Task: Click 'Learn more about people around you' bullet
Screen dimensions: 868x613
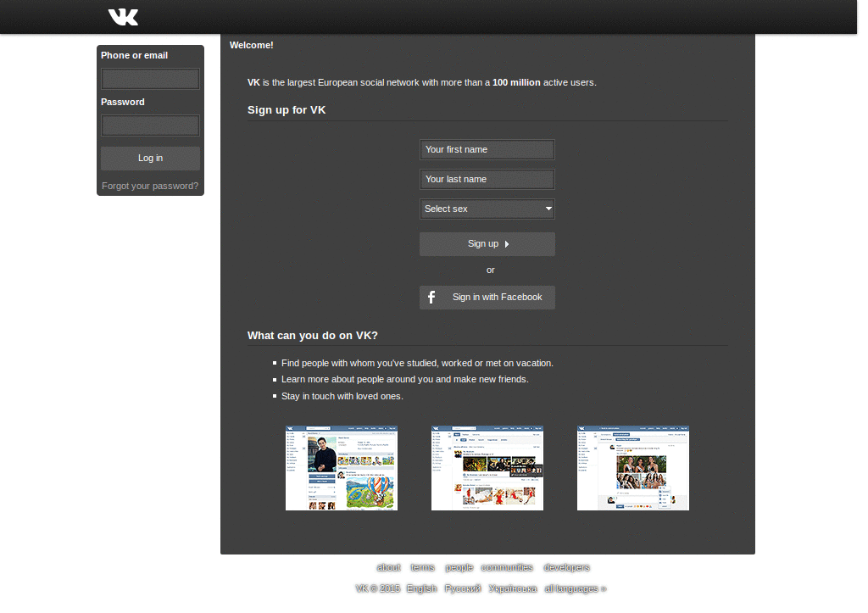Action: pyautogui.click(x=404, y=379)
